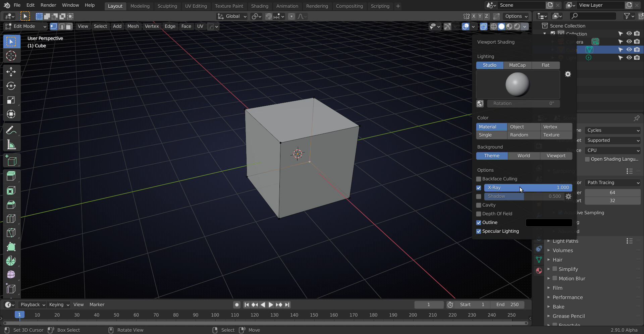
Task: Expand the Volumes panel
Action: (x=563, y=250)
